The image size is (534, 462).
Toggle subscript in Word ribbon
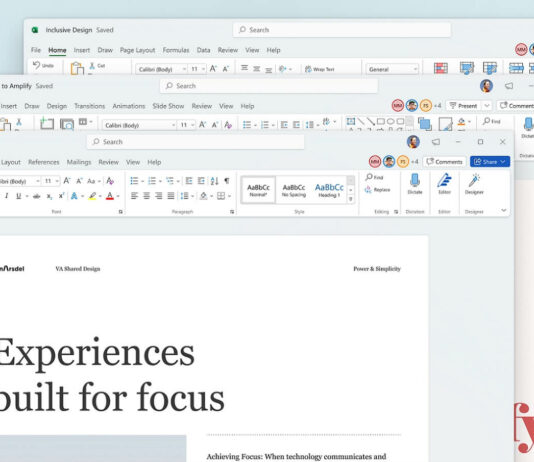point(49,196)
